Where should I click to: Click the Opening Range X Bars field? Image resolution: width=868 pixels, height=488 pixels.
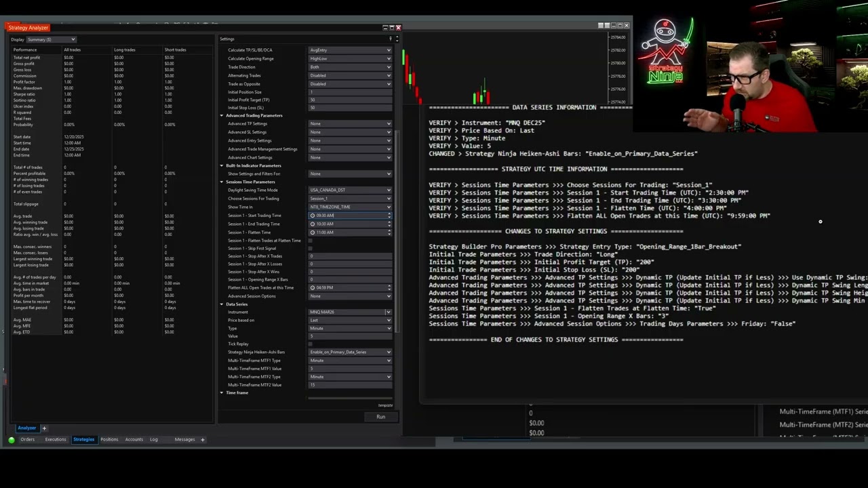pos(350,279)
